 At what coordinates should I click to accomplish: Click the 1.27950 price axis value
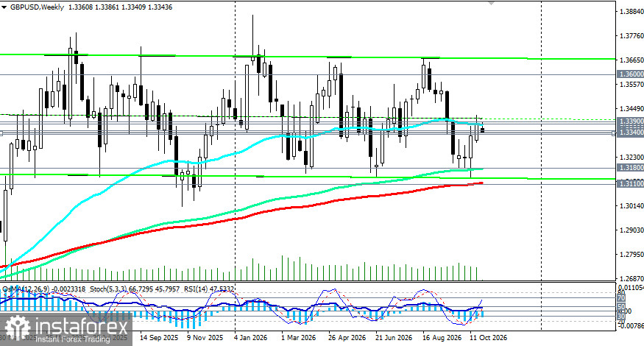(631, 255)
